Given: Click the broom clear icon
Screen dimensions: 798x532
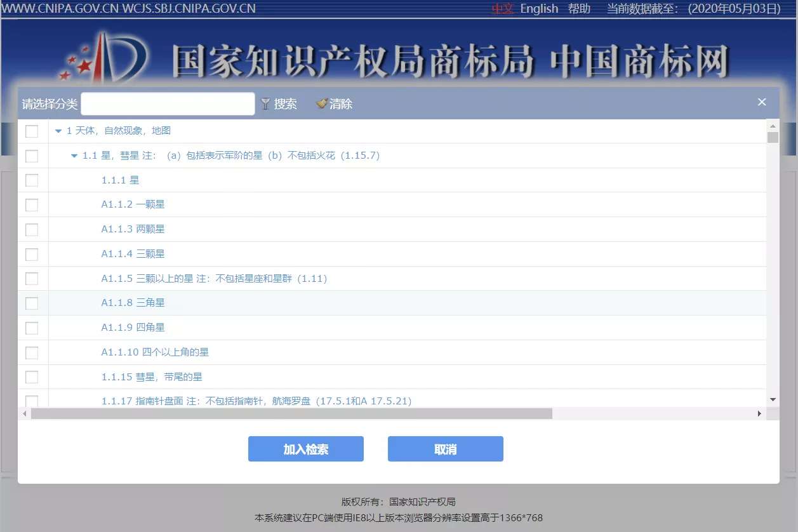Looking at the screenshot, I should point(322,103).
